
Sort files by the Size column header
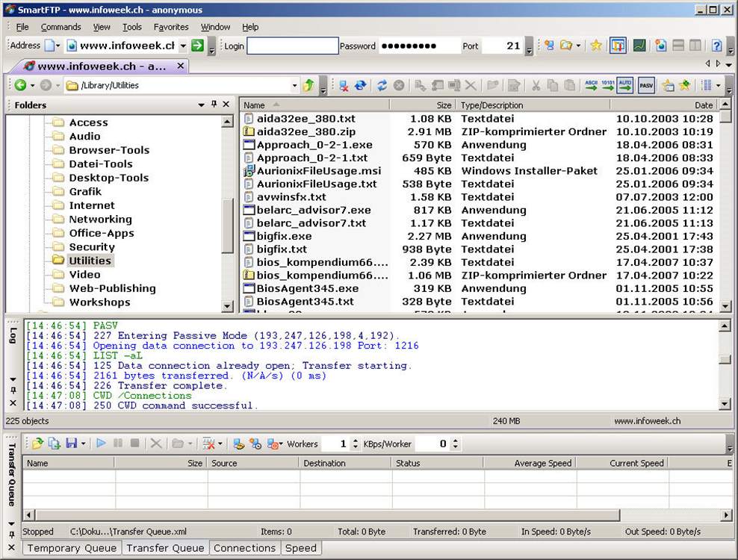tap(422, 105)
